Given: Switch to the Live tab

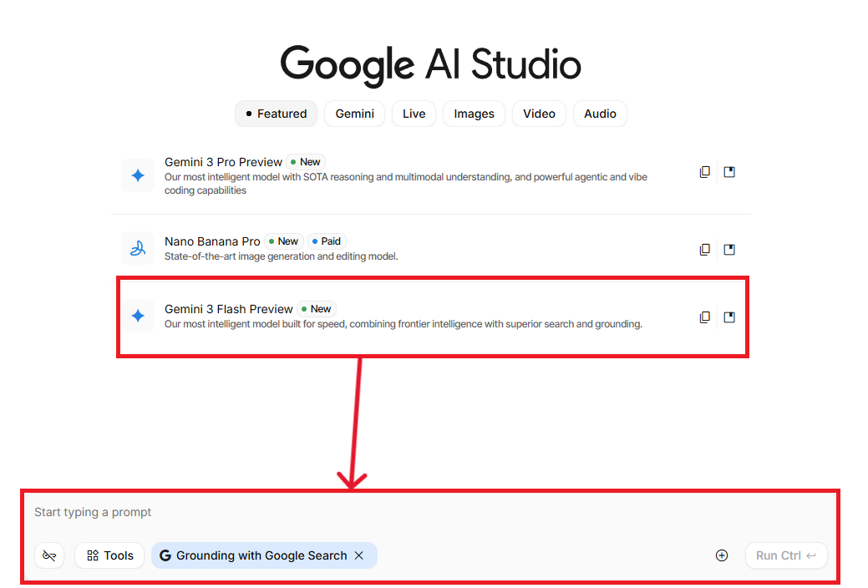Looking at the screenshot, I should [414, 114].
